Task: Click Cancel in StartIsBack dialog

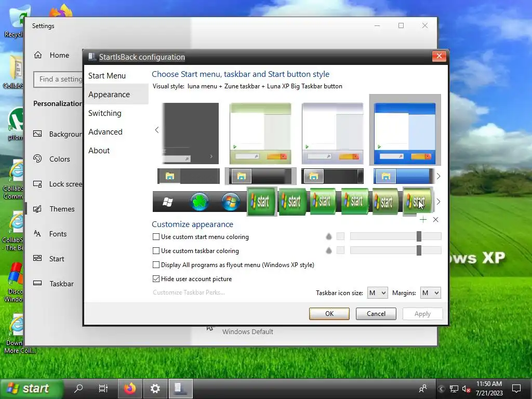Action: (x=376, y=314)
